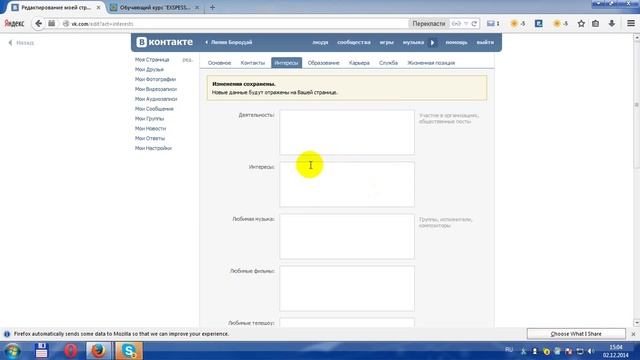Open 'Мои Аудиозаписи' in sidebar
Image resolution: width=640 pixels, height=360 pixels.
(156, 99)
